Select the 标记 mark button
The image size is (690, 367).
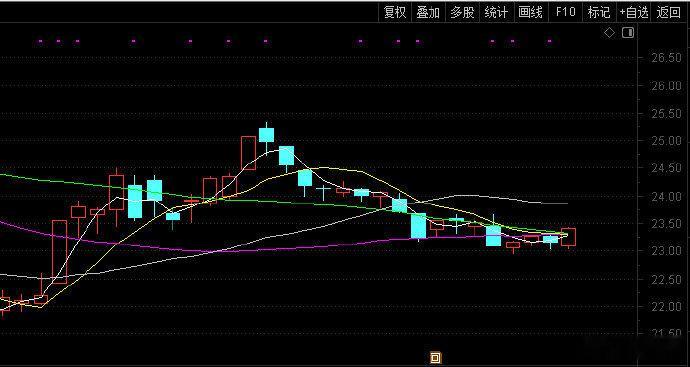tap(599, 12)
